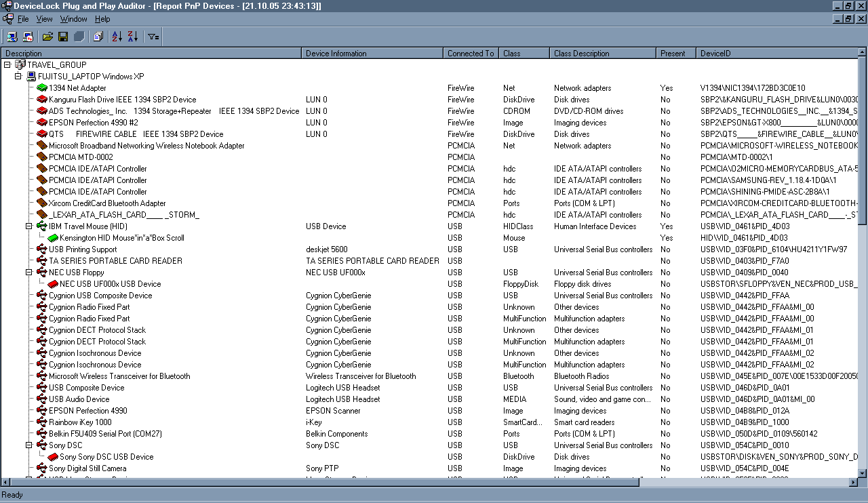Open the Window menu
Screen dimensions: 868x503
(x=73, y=19)
